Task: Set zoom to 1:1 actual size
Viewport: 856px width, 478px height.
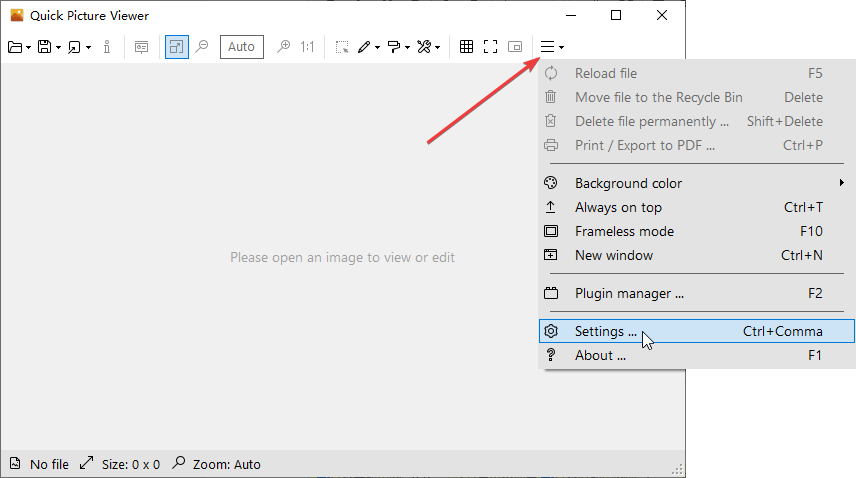Action: [307, 47]
